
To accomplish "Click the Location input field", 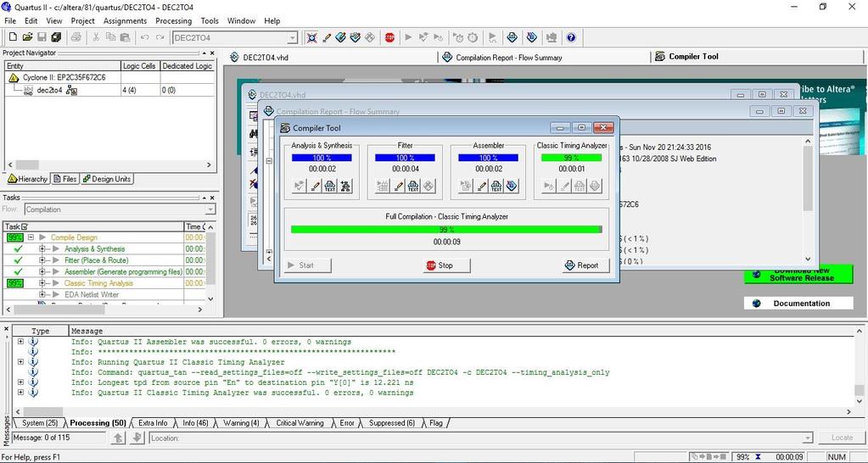I will pos(481,438).
